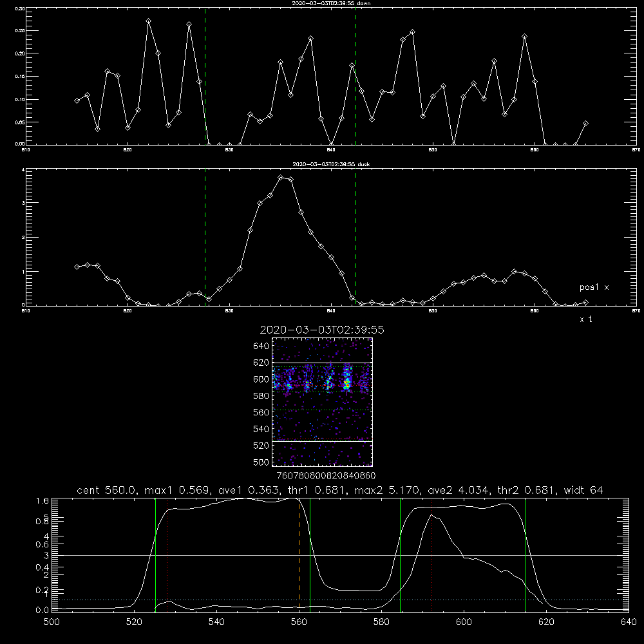644x644 pixels.
Task: Click left green dashed line in dawn plot
Action: (205, 76)
